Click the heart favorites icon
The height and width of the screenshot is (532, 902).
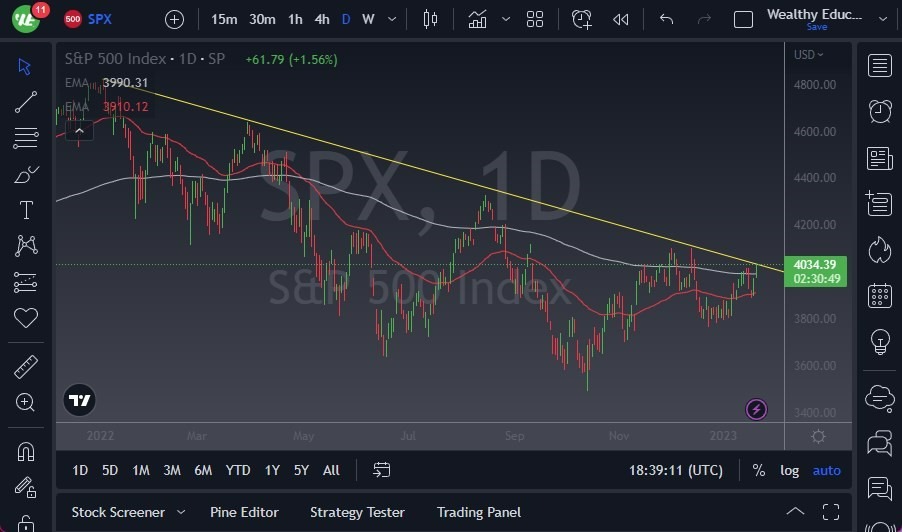point(26,317)
